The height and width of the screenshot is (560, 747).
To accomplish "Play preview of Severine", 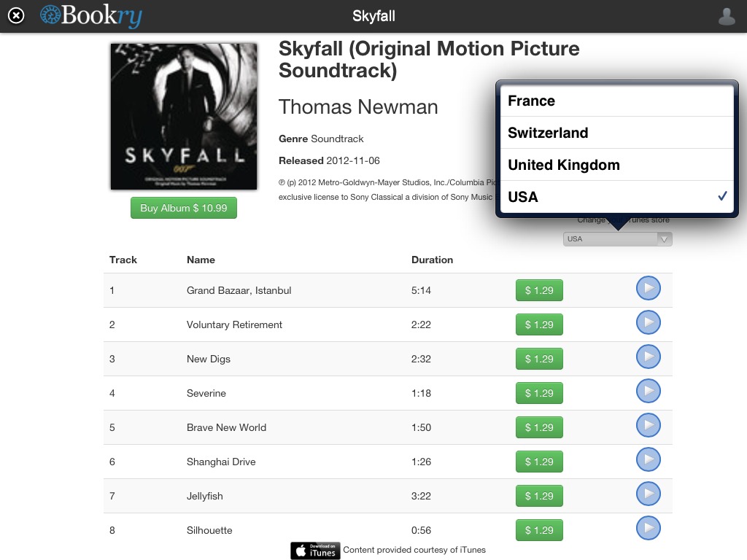I will click(648, 391).
